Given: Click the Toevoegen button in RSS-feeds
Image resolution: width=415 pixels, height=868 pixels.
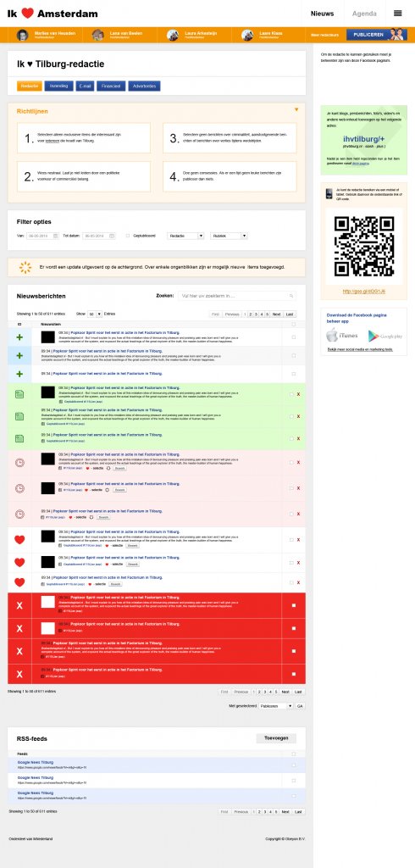Looking at the screenshot, I should pos(276,738).
